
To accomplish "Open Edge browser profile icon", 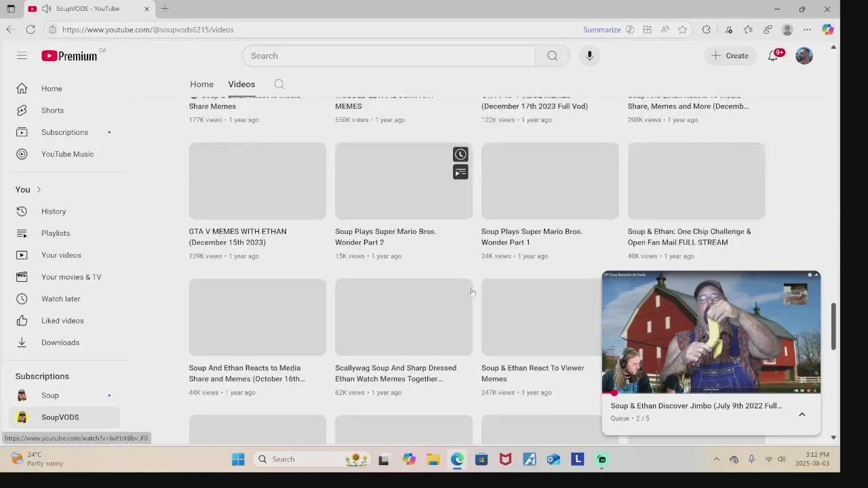I will coord(787,29).
